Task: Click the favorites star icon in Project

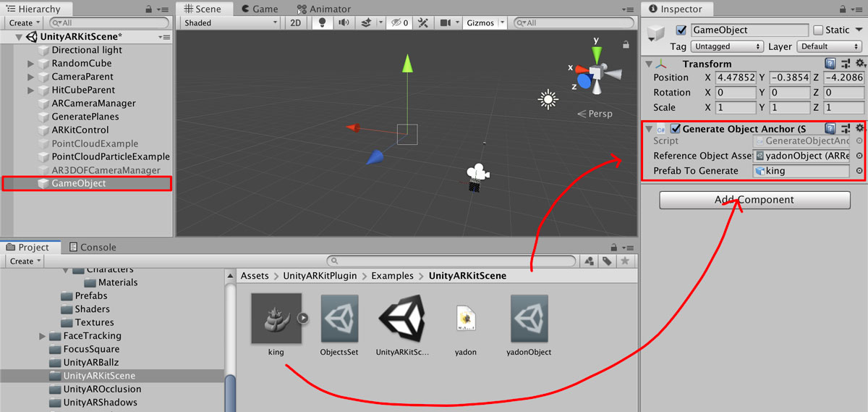Action: click(x=625, y=261)
